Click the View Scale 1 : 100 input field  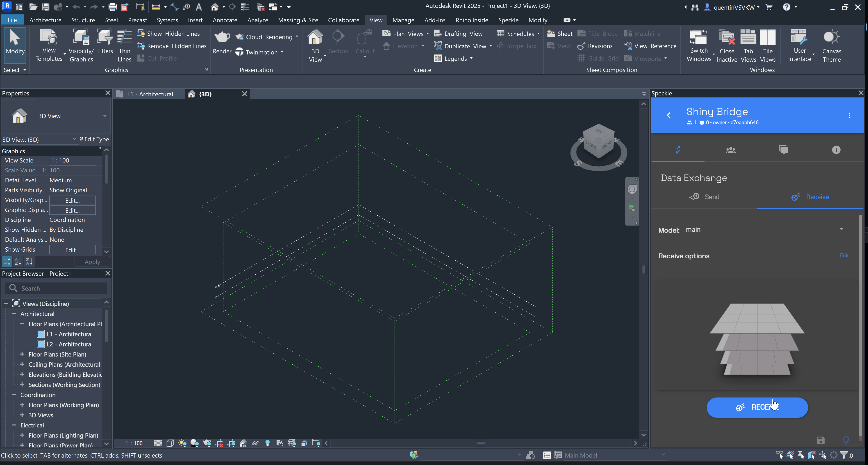[73, 161]
